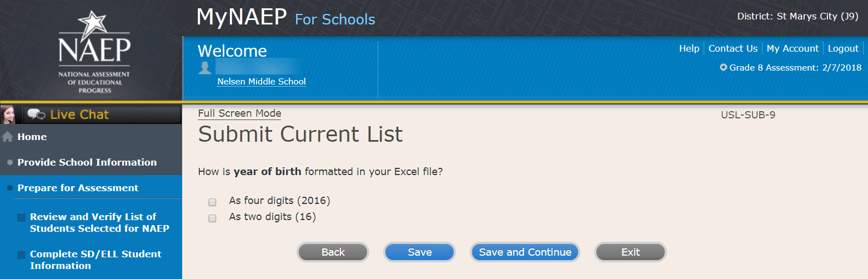
Task: Click the Home house icon
Action: point(8,137)
